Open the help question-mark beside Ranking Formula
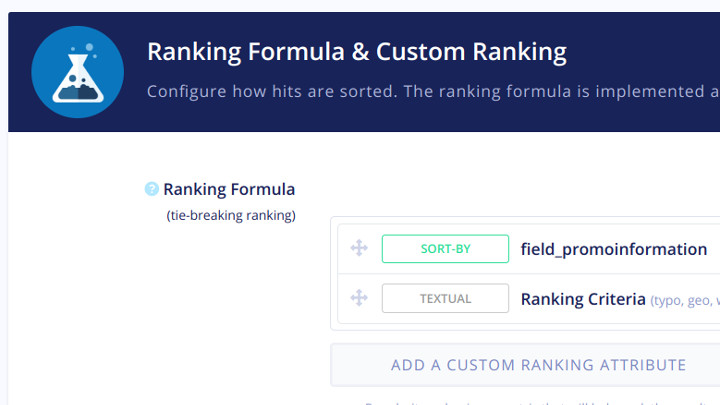This screenshot has width=720, height=405. pos(152,189)
